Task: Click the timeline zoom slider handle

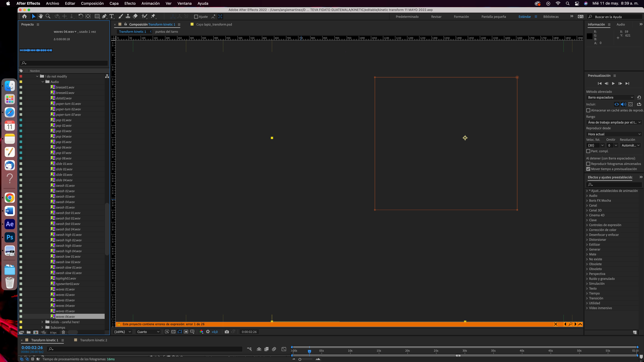Action: pyautogui.click(x=300, y=359)
